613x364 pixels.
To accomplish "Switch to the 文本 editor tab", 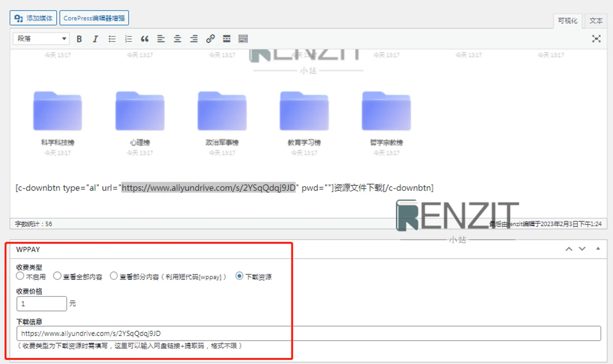I will coord(596,21).
